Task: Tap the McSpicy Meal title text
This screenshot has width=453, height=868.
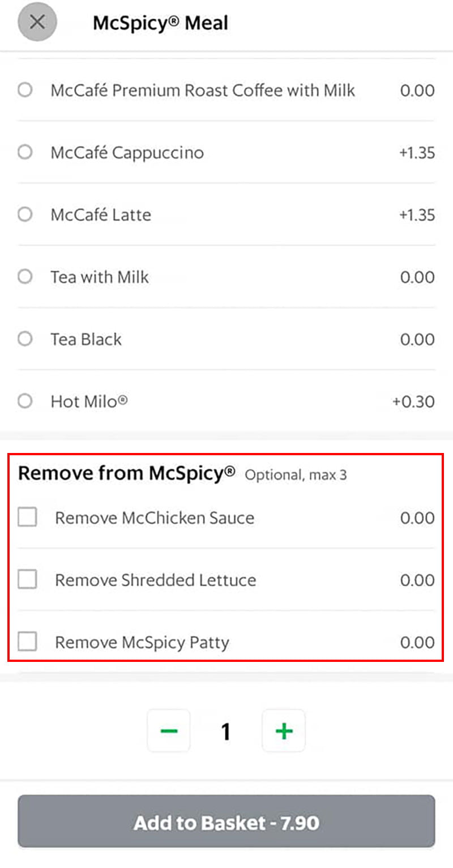Action: point(161,23)
